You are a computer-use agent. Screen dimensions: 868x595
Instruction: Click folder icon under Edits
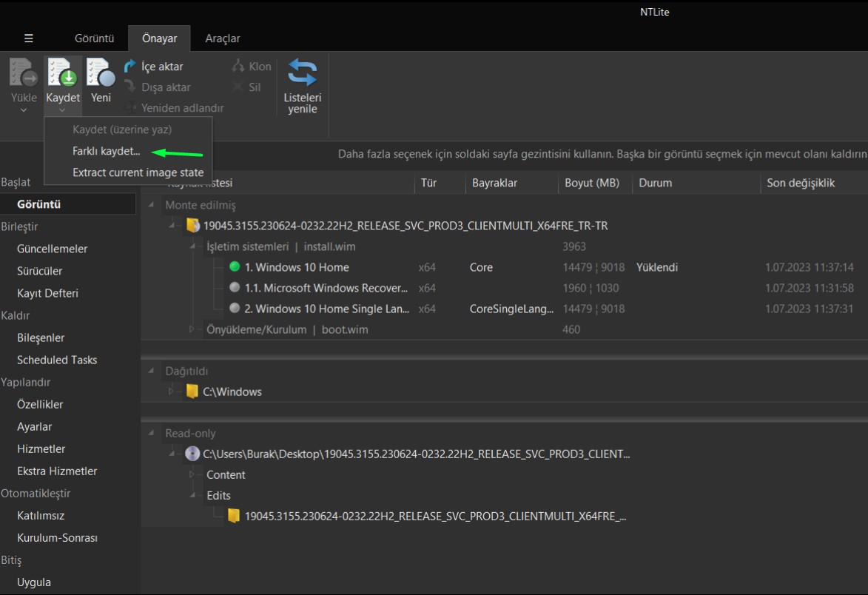click(234, 516)
